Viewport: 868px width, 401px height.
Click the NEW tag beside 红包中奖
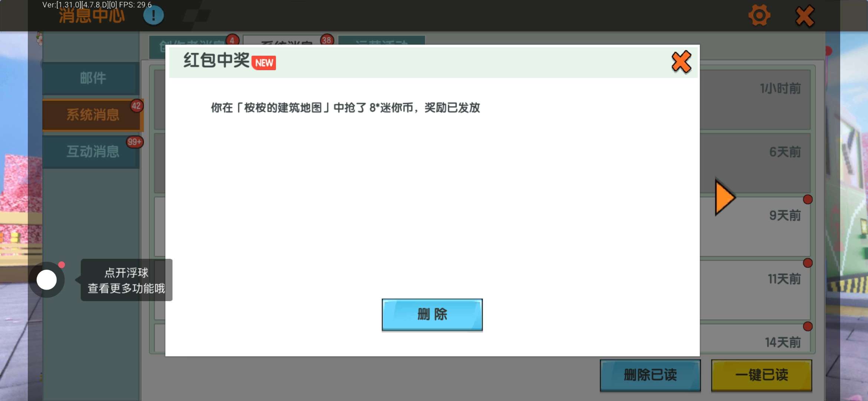click(264, 63)
